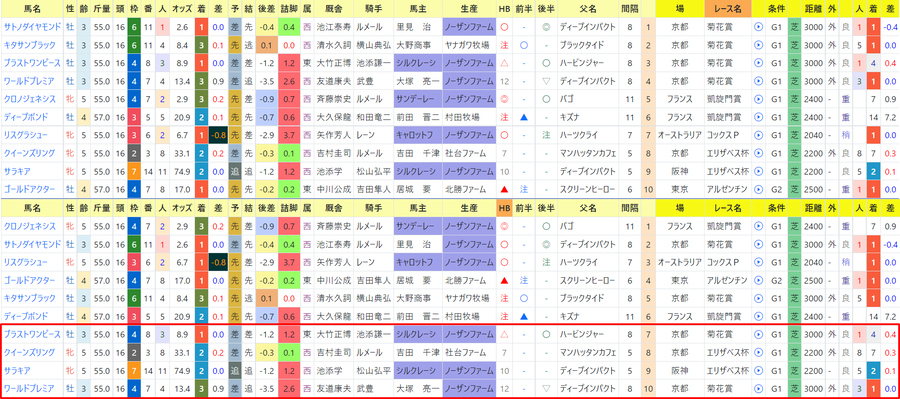Click play icon in lower table ブラストワンピース row
Viewport: 900px width, 399px height.
(758, 334)
